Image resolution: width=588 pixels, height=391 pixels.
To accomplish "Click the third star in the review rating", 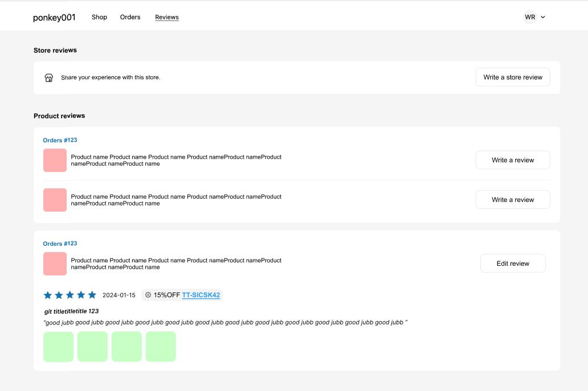I will 69,295.
